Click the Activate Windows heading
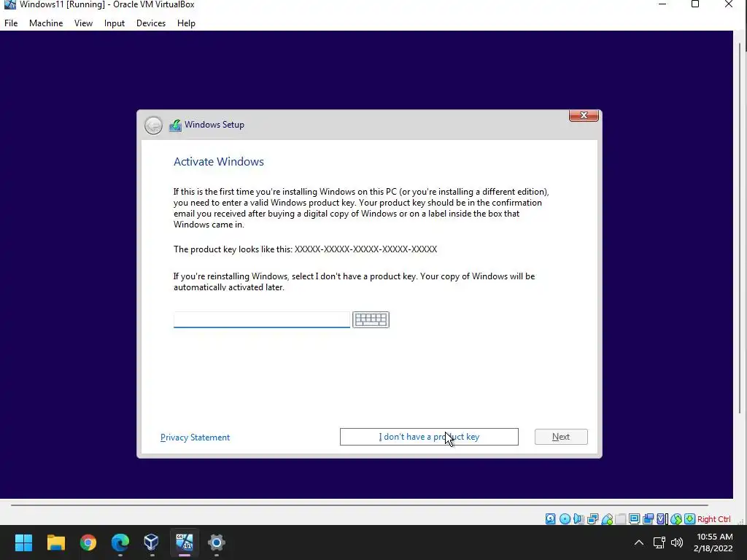 pos(219,161)
